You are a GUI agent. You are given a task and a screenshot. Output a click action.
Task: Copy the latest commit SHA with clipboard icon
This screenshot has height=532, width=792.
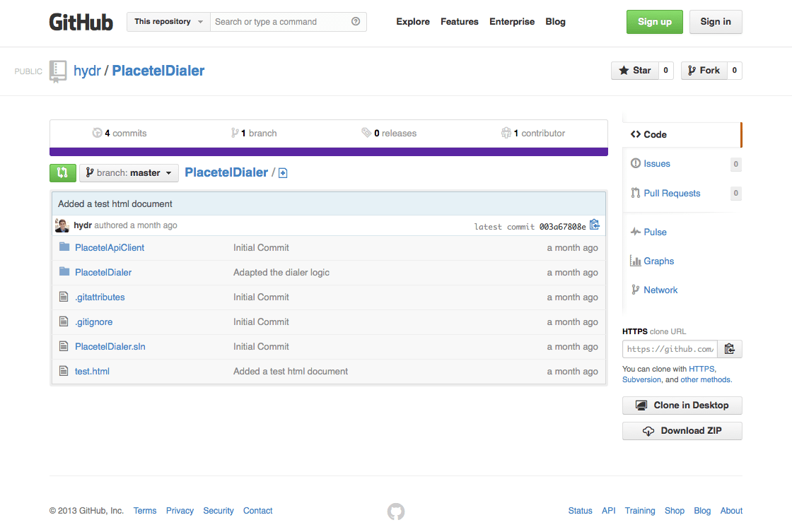tap(595, 225)
